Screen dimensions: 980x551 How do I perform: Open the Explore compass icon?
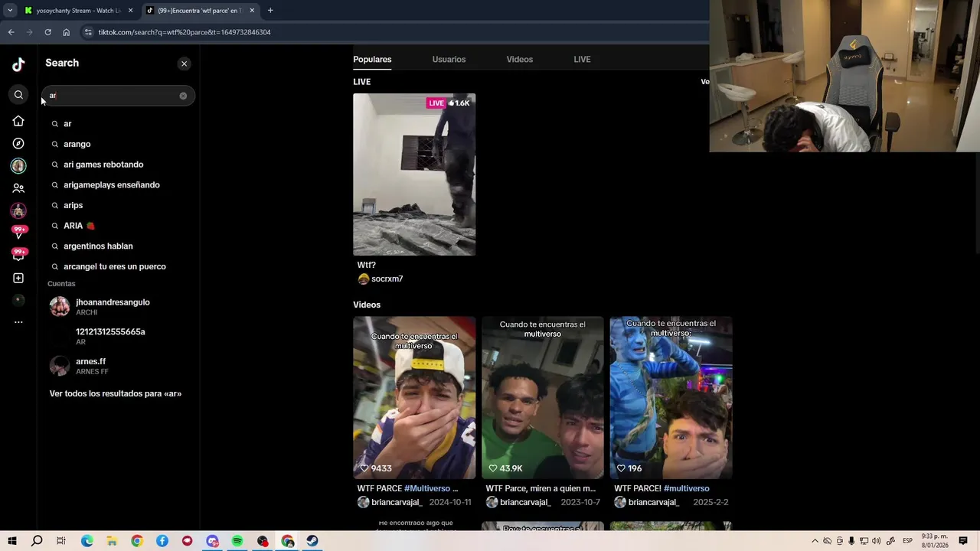tap(18, 143)
